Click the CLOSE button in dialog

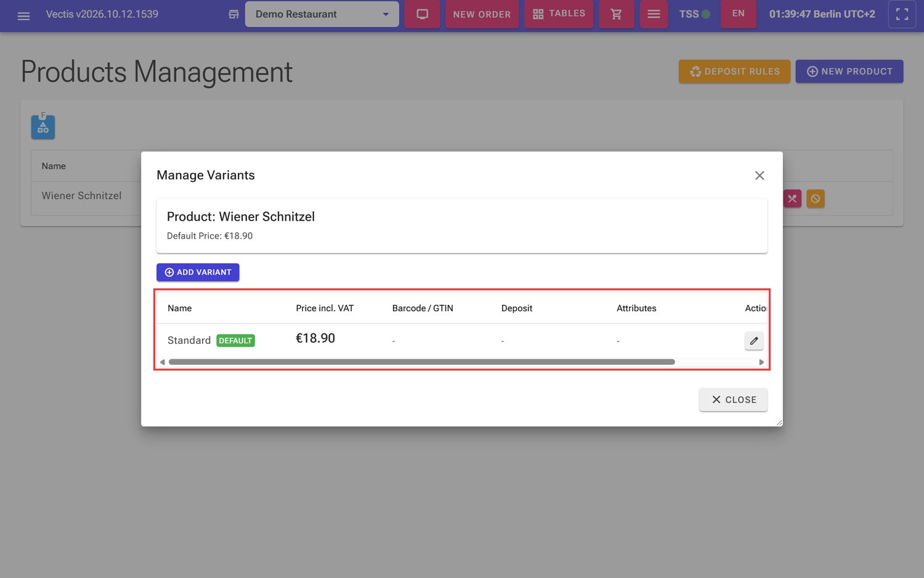click(733, 400)
